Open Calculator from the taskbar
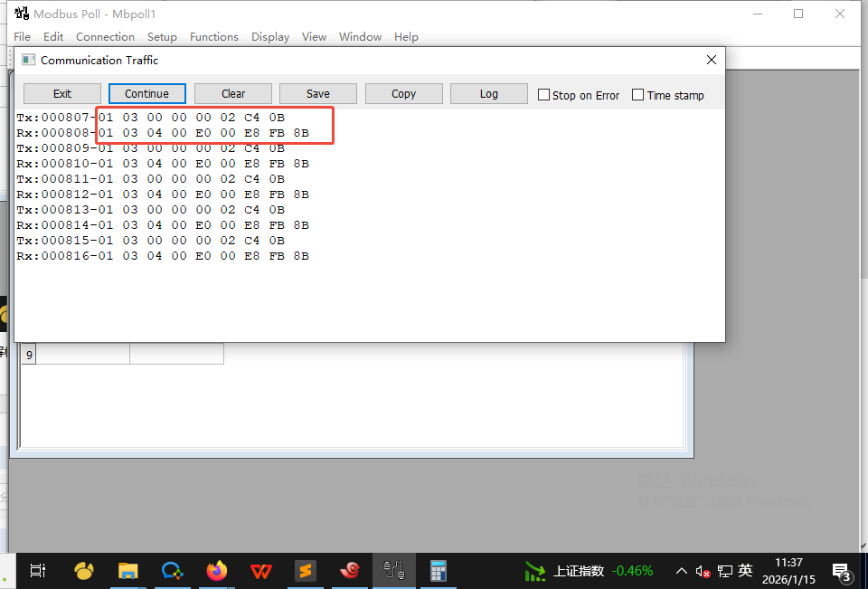 [438, 571]
